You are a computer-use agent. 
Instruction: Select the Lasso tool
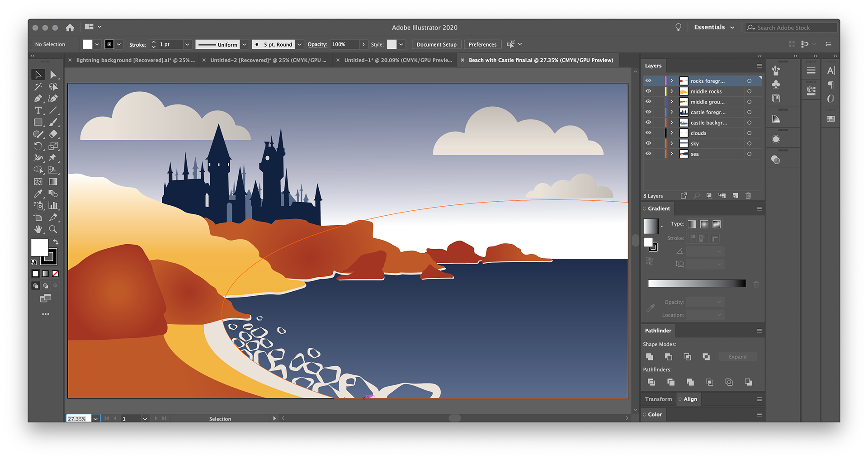click(x=53, y=86)
